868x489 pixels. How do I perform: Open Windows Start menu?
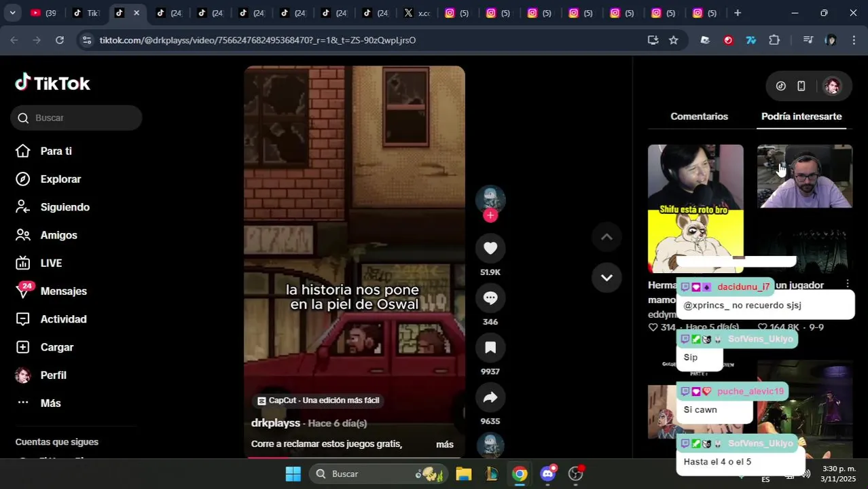[293, 473]
